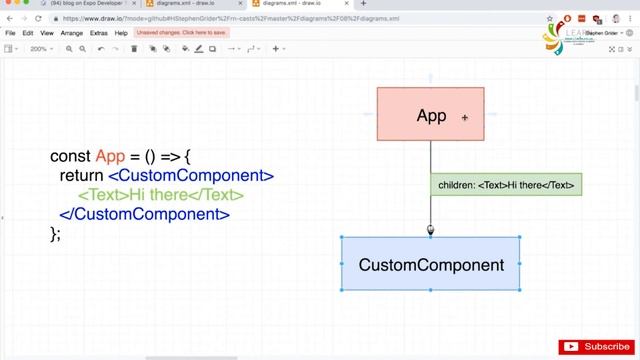Undo the last diagram change
This screenshot has width=640, height=360.
(x=101, y=49)
